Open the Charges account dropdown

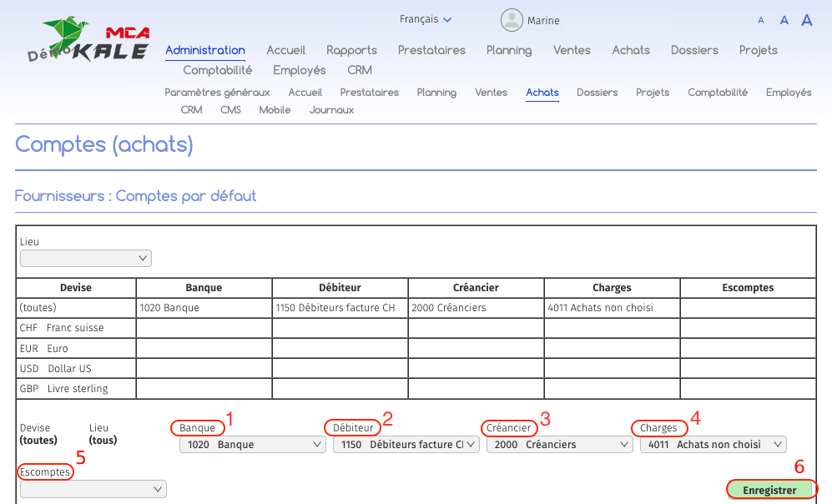click(713, 445)
